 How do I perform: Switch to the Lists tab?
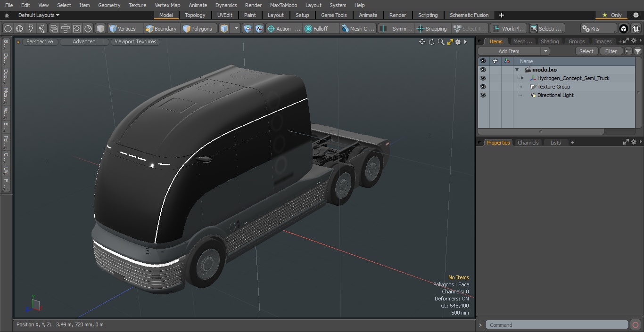pos(556,143)
